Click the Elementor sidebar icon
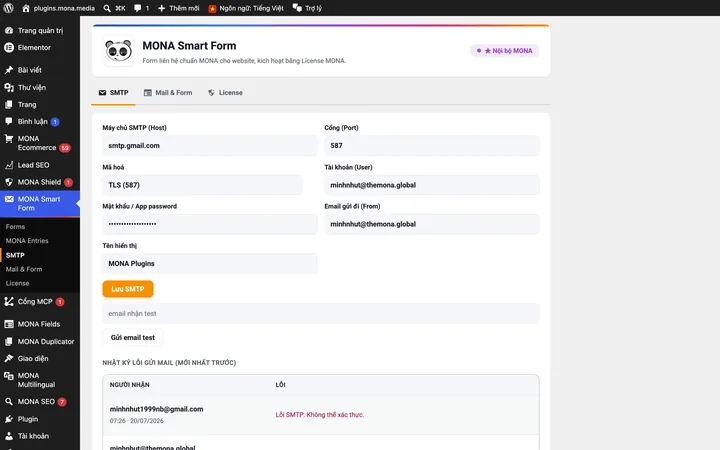This screenshot has width=720, height=450. point(9,47)
